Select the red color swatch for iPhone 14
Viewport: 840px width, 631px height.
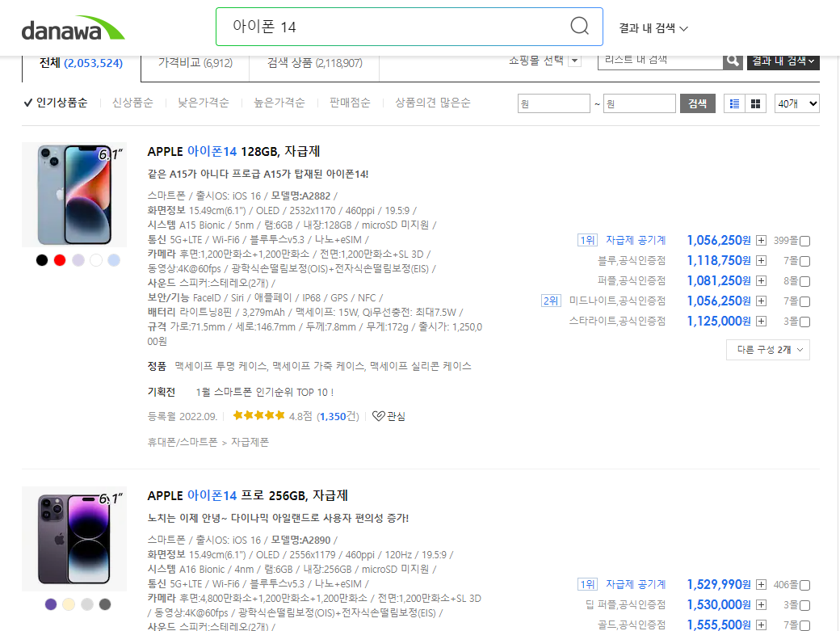(60, 260)
